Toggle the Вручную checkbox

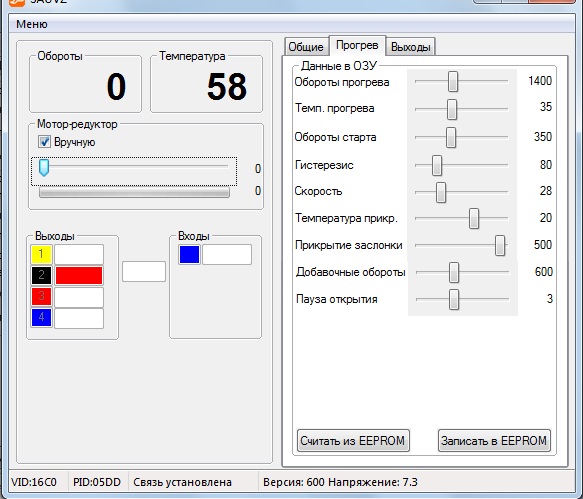pyautogui.click(x=45, y=142)
